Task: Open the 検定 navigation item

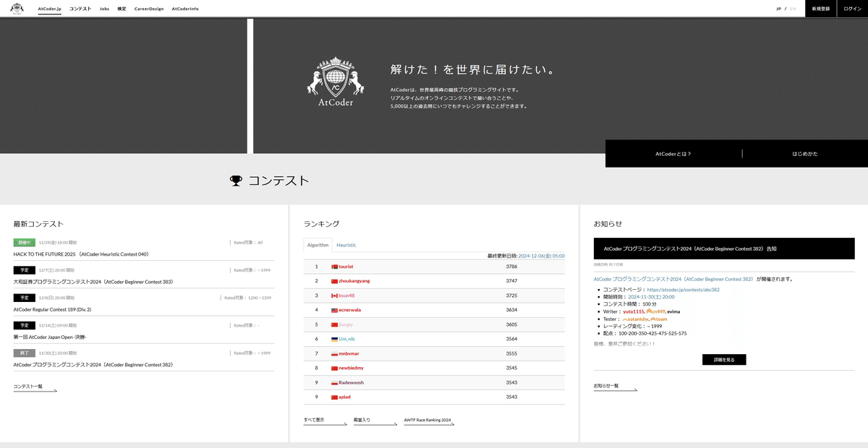Action: pyautogui.click(x=122, y=9)
